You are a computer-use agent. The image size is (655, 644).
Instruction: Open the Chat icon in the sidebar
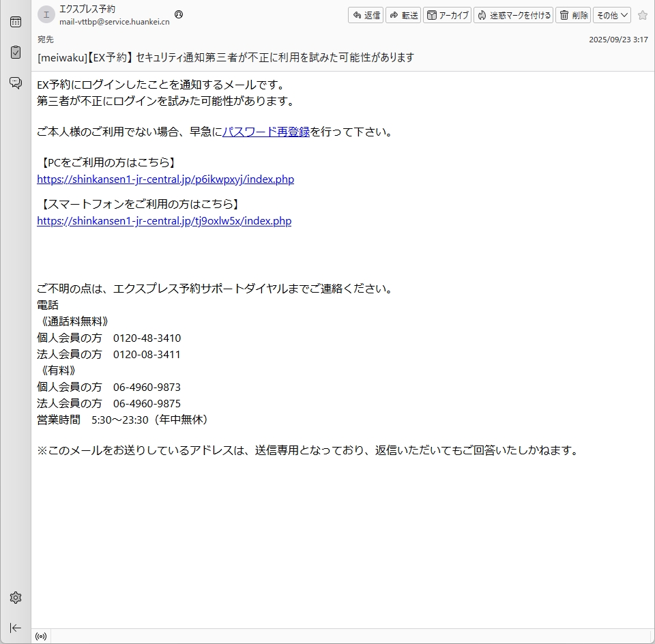[15, 83]
